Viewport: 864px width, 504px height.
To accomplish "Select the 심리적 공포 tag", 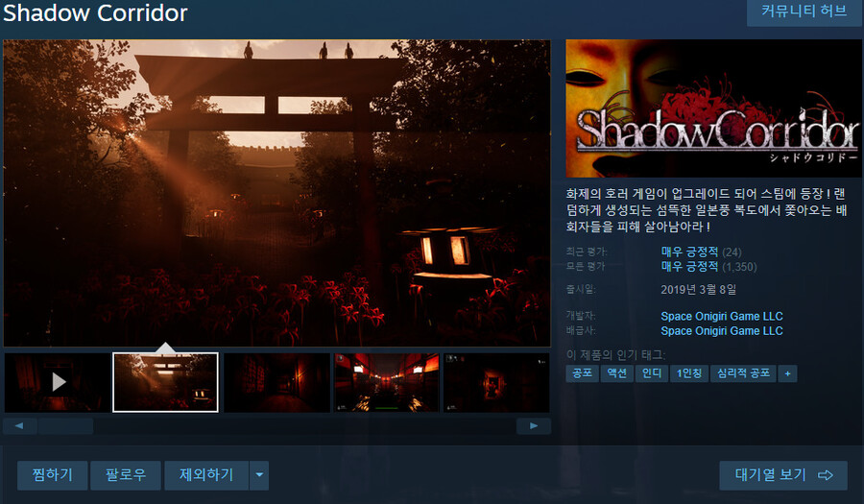I will point(743,373).
